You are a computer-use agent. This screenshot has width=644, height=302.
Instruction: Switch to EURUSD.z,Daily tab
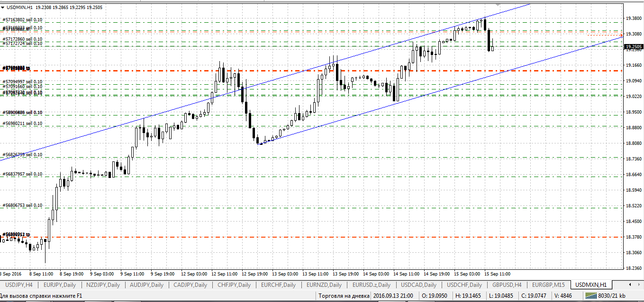tap(371, 285)
